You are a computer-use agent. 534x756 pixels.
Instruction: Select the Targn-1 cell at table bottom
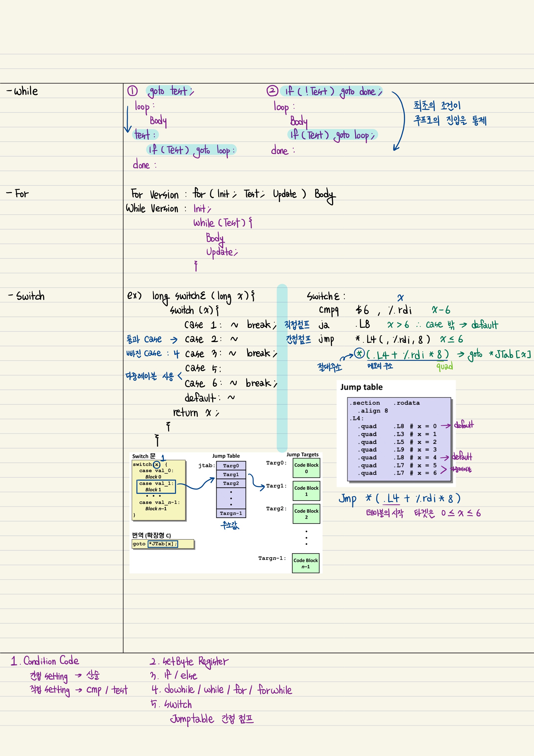click(231, 513)
